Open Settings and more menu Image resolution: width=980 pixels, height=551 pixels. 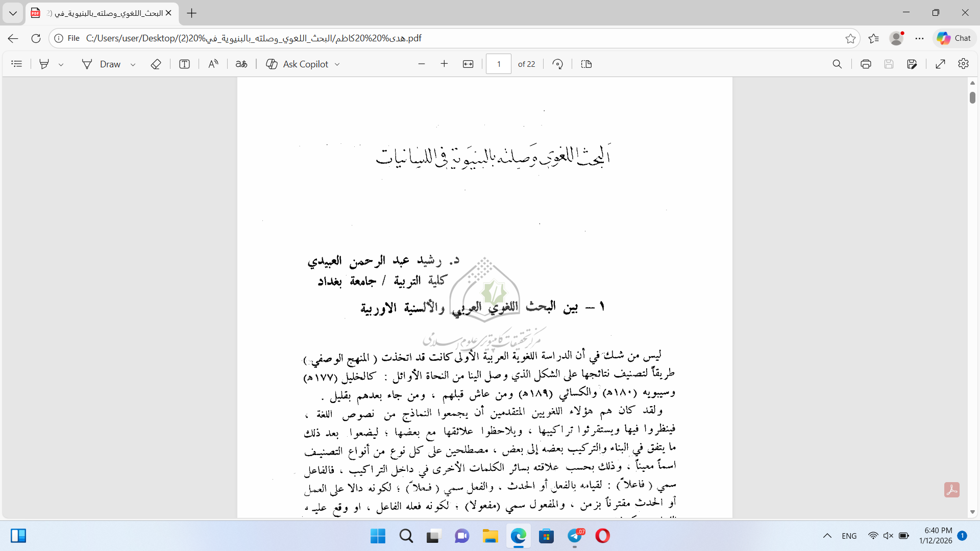click(919, 38)
